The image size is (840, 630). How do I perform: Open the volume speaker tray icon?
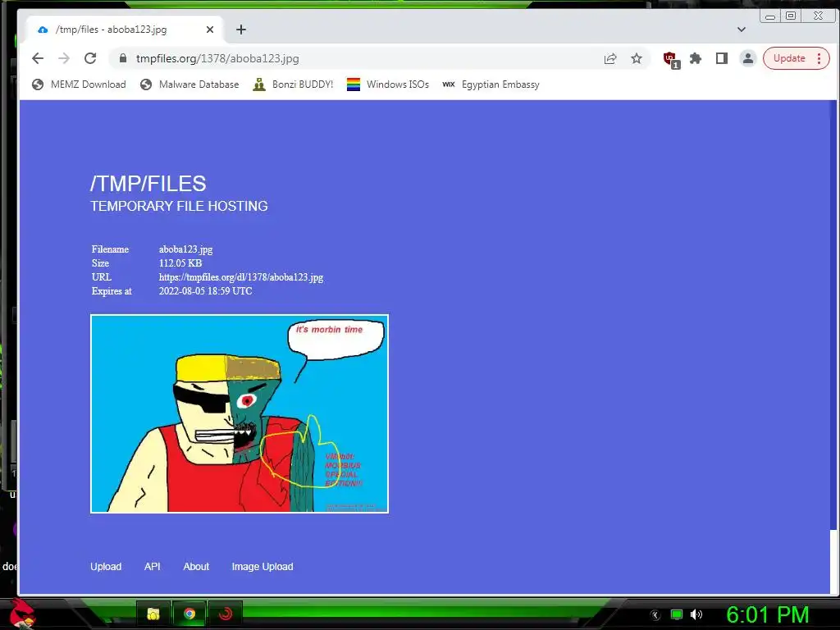tap(696, 614)
